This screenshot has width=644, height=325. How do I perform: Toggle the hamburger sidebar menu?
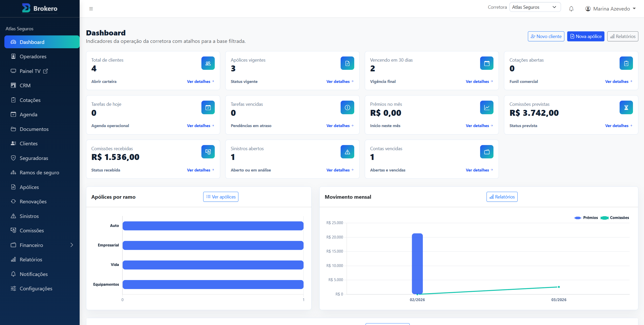click(91, 9)
